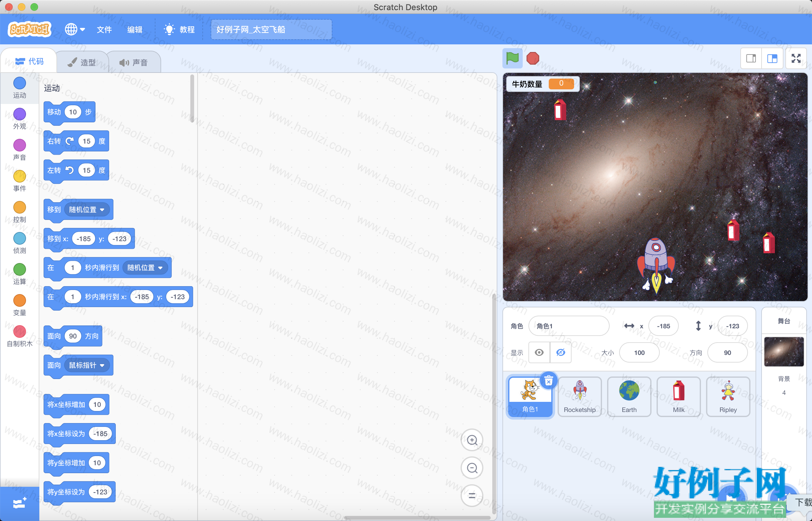The width and height of the screenshot is (812, 521).
Task: Open the language globe dropdown
Action: click(x=75, y=29)
